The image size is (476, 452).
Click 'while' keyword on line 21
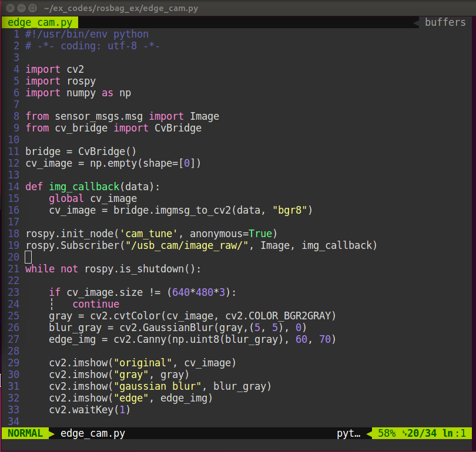click(x=40, y=269)
